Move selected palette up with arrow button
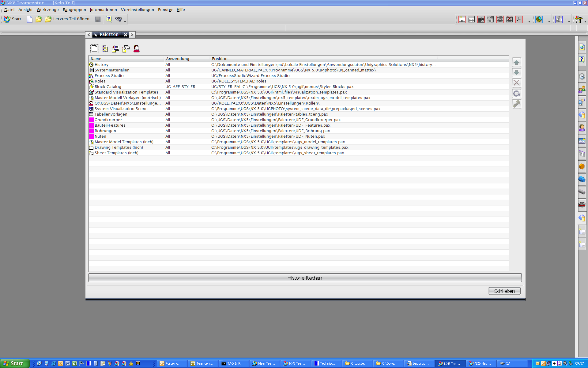Image resolution: width=588 pixels, height=368 pixels. click(516, 62)
